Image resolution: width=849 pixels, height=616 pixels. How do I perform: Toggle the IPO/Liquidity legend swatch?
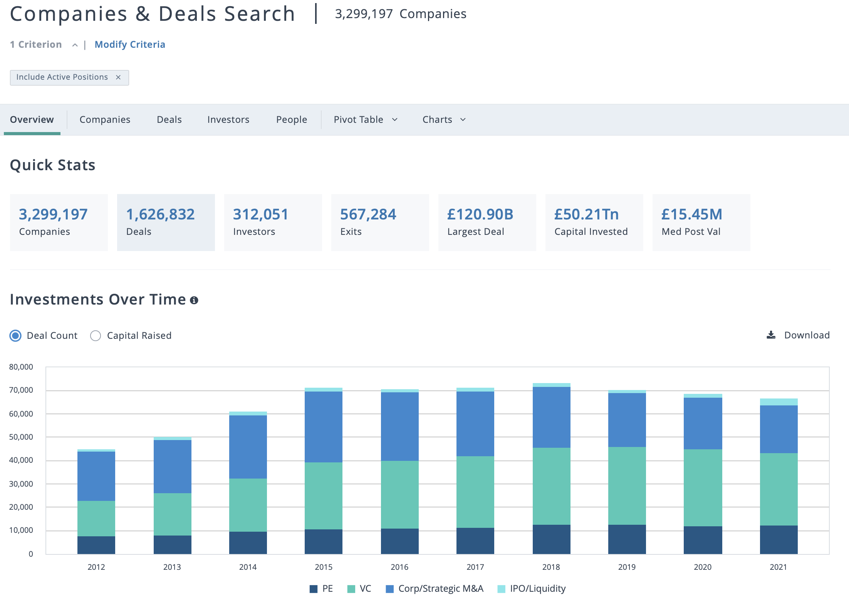tap(502, 589)
